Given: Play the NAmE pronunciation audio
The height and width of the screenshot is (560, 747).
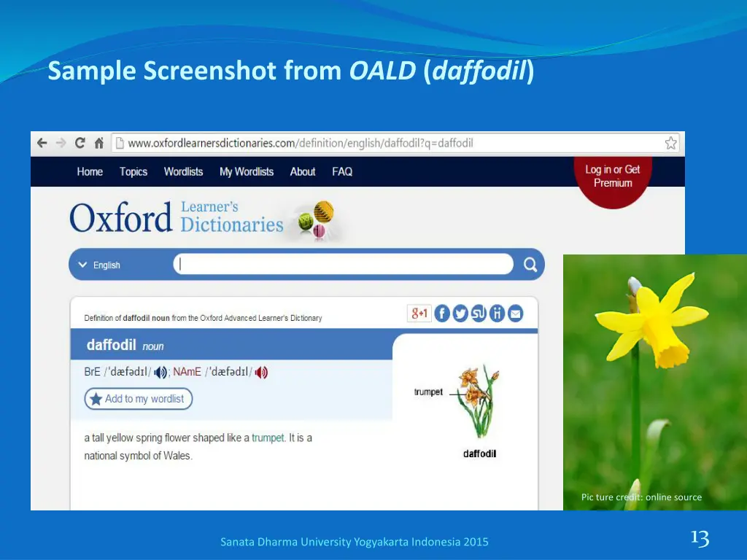Looking at the screenshot, I should tap(261, 373).
